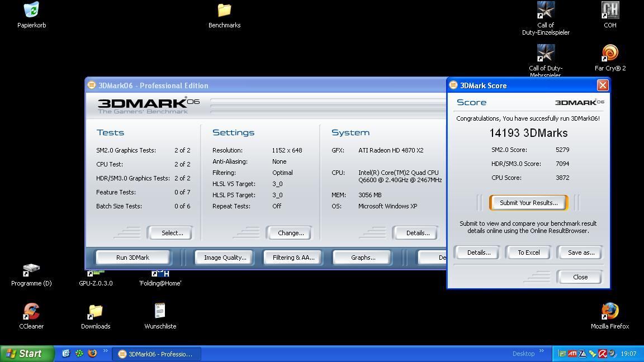Open the Start menu
This screenshot has width=644, height=362.
27,354
